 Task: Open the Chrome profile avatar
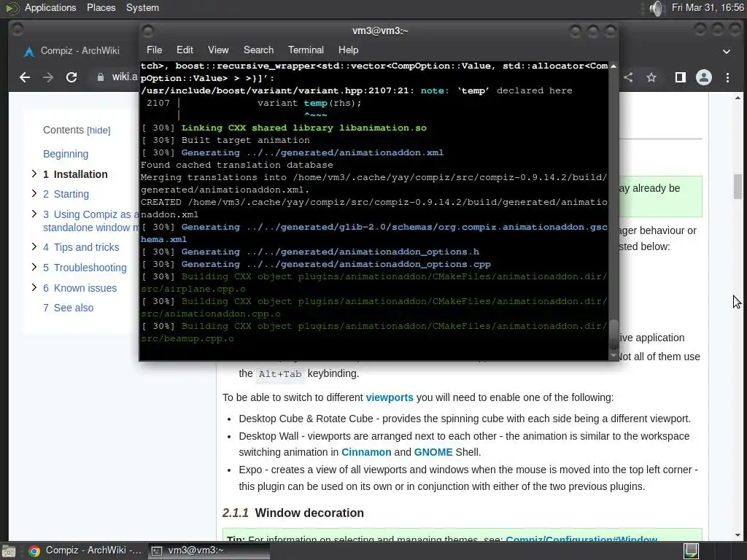point(704,77)
